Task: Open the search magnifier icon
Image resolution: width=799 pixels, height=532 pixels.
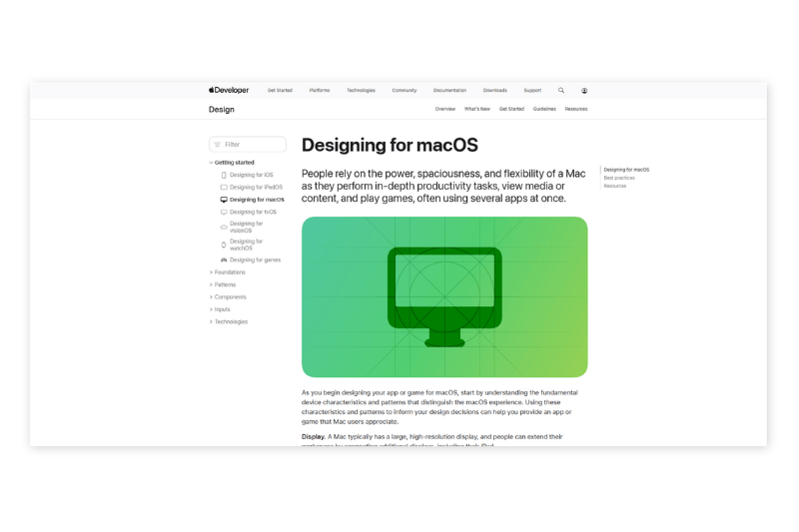Action: tap(561, 90)
